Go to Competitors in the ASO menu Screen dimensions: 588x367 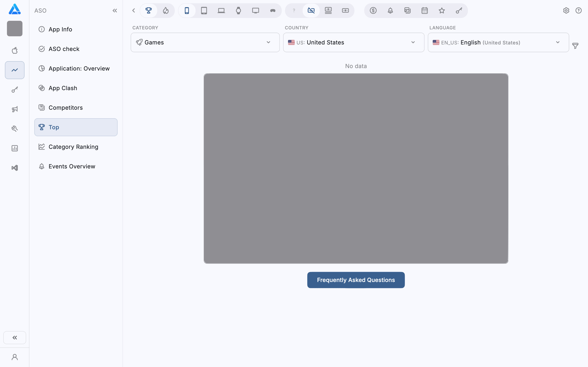(x=66, y=107)
